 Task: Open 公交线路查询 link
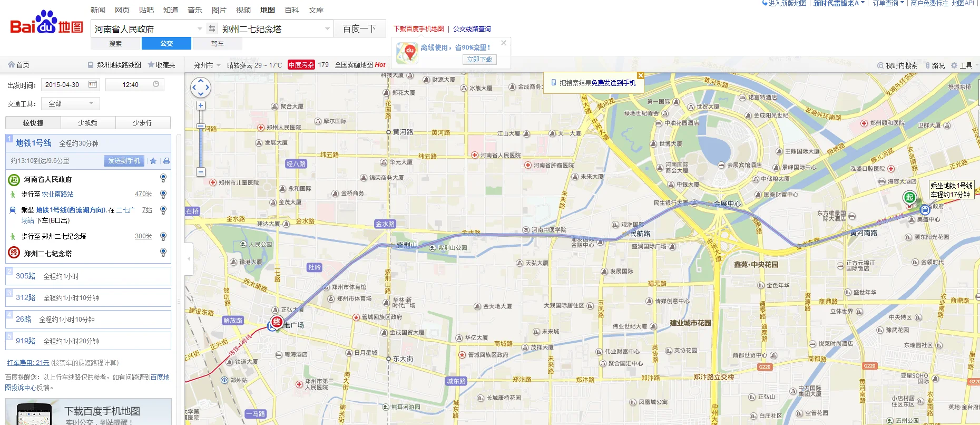[x=472, y=29]
